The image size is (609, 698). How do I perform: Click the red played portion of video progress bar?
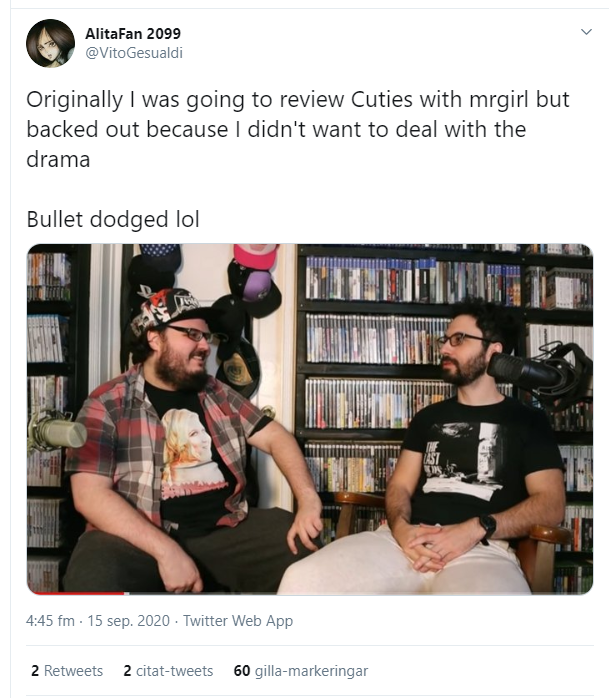[x=76, y=593]
